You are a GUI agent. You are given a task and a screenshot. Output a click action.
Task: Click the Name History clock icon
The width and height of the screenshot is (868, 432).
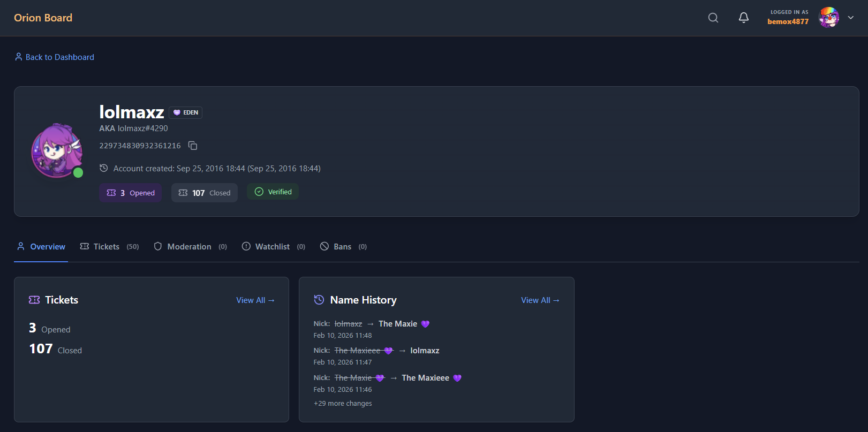(319, 300)
